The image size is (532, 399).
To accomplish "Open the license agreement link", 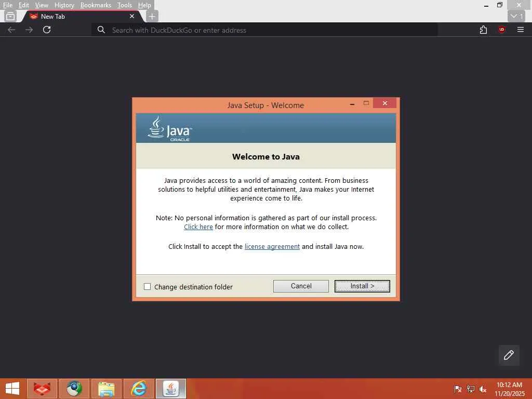I will tap(272, 246).
